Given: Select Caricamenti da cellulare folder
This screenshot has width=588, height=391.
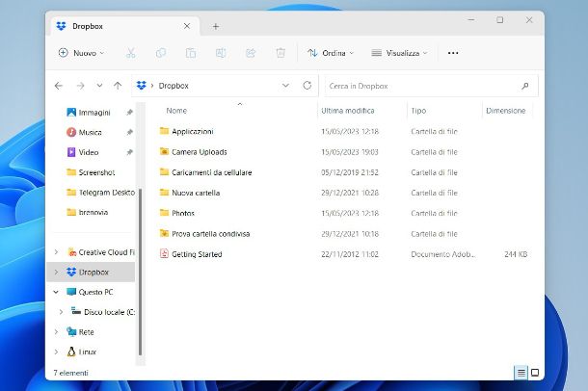Looking at the screenshot, I should [211, 172].
